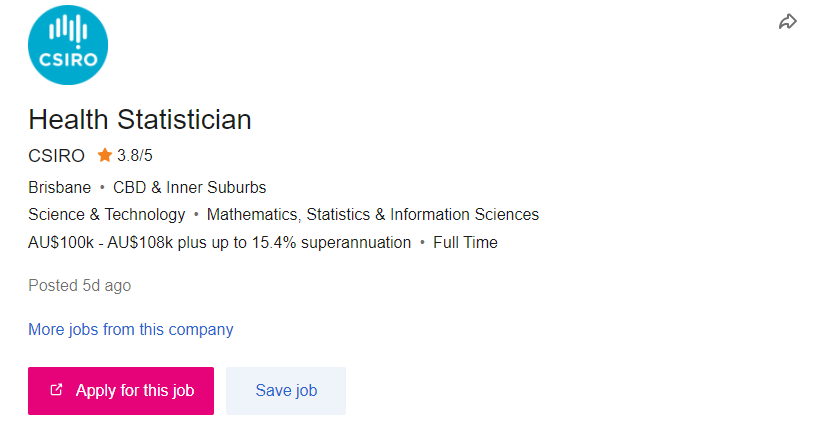Open the CSIRO company logo
The width and height of the screenshot is (824, 429).
click(x=68, y=45)
